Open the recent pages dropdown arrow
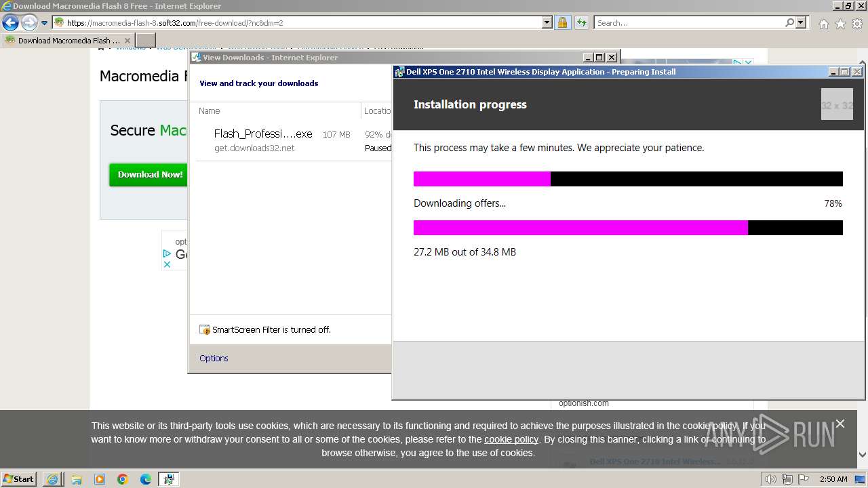Screen dimensions: 868x488 coord(45,23)
